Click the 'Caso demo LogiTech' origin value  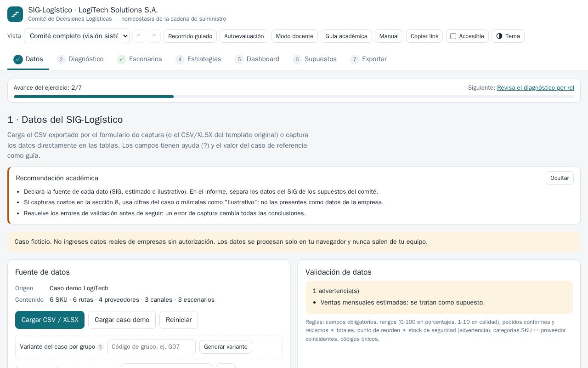(79, 288)
